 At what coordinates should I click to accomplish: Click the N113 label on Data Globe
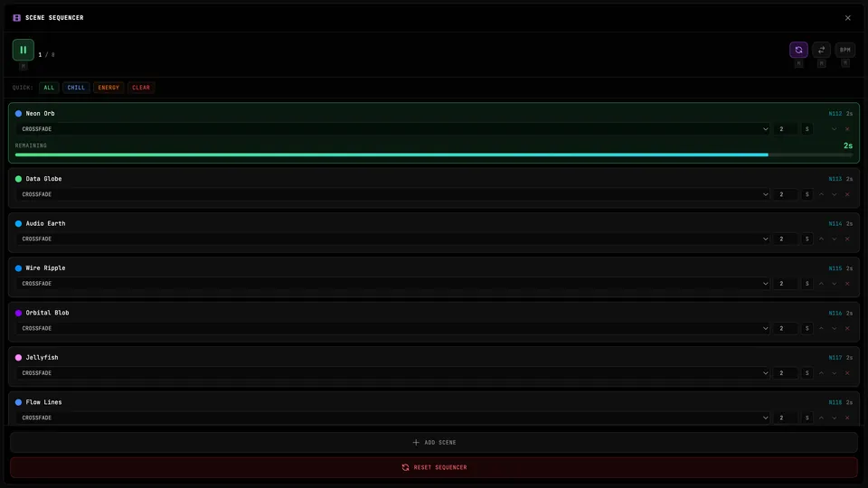835,179
